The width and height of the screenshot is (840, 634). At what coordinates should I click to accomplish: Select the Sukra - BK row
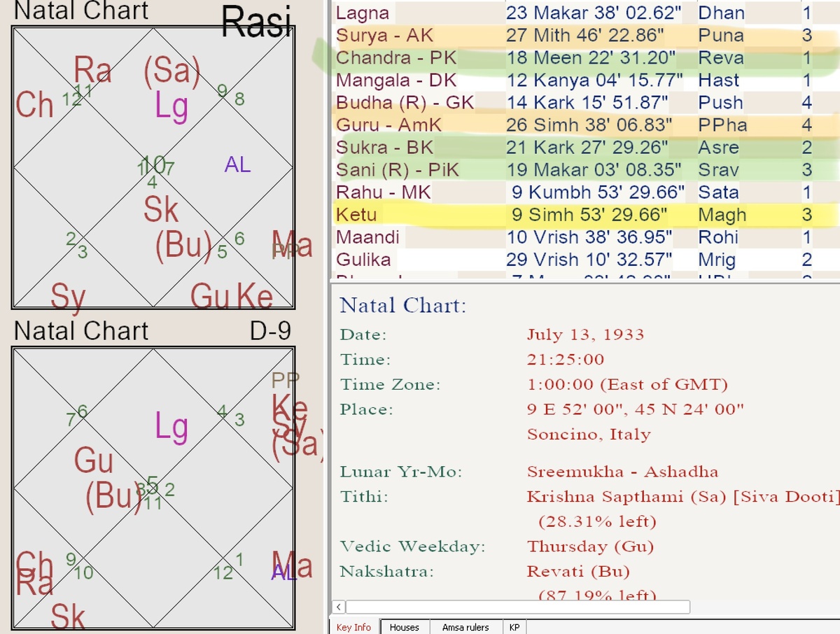pos(584,147)
